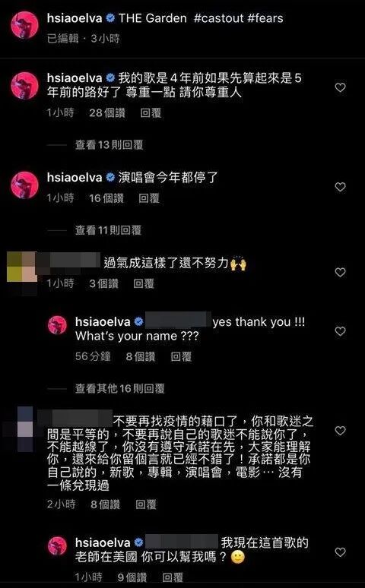Viewport: 365px width, 588px height.
Task: Reply to the 'What's your name' comment
Action: tap(181, 356)
